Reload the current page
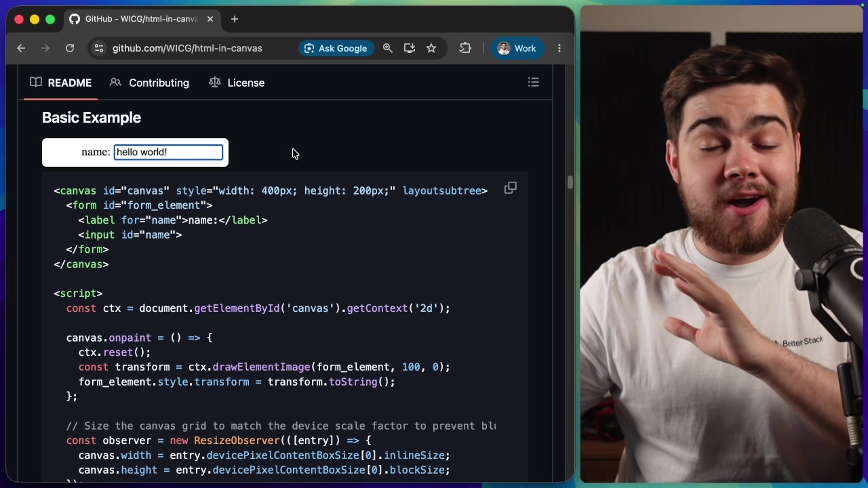868x488 pixels. (70, 48)
